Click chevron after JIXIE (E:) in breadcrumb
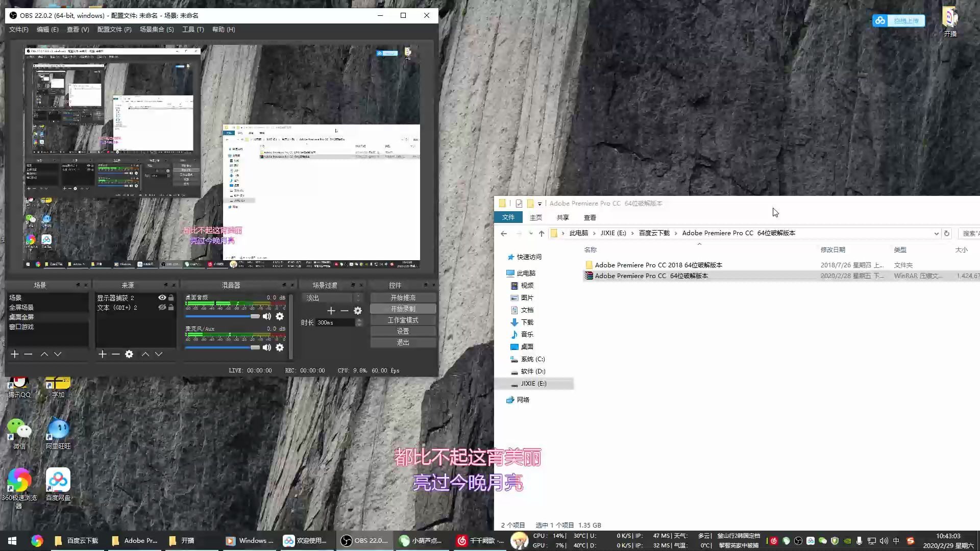The height and width of the screenshot is (551, 980). point(632,233)
